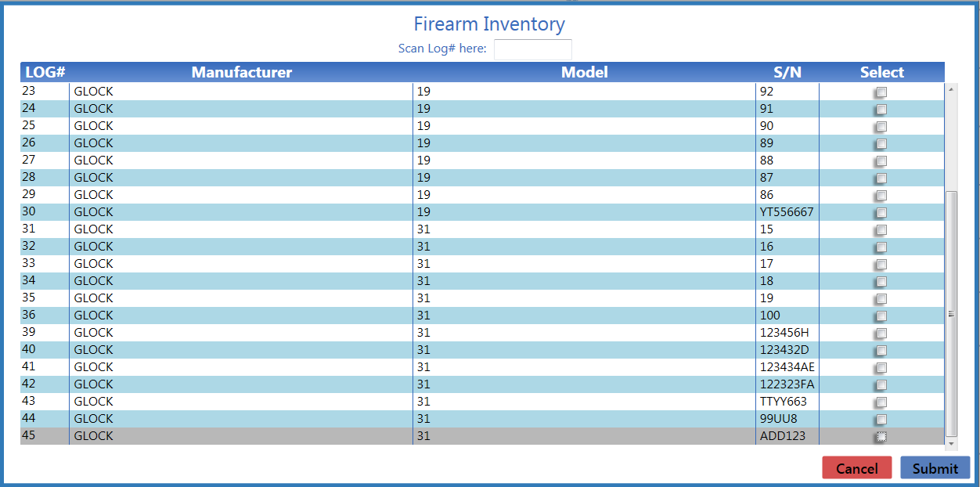Click the Select column header

[881, 72]
